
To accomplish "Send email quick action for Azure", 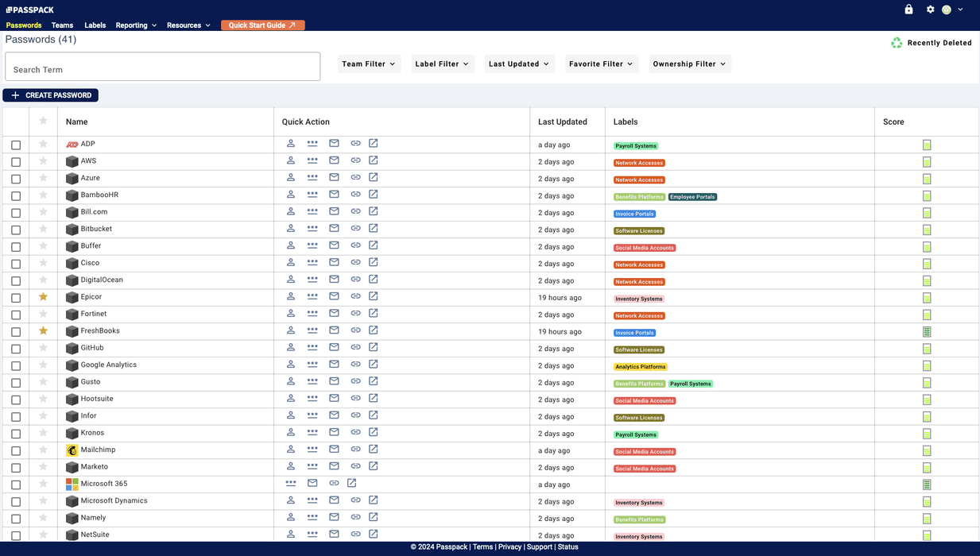I will pos(334,177).
